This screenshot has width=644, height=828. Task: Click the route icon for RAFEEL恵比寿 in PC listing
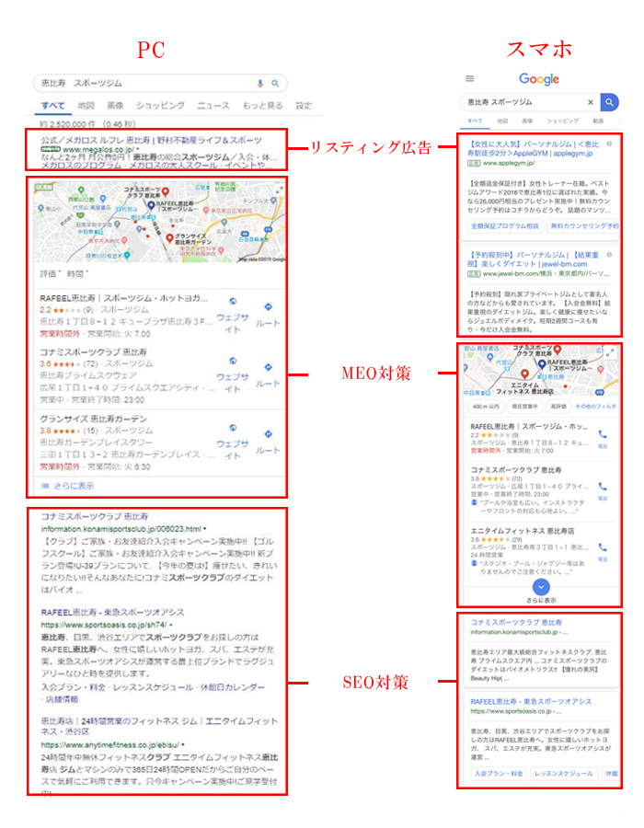[x=268, y=306]
